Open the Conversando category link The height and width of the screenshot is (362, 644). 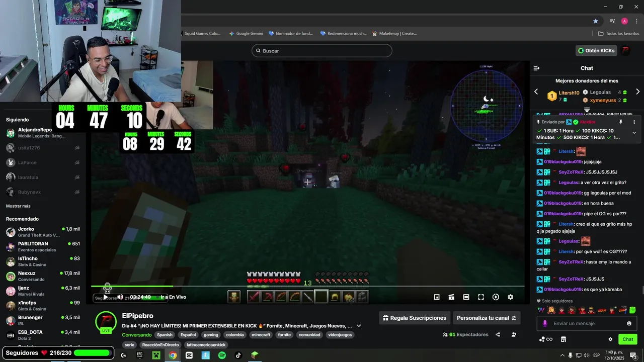point(136,335)
